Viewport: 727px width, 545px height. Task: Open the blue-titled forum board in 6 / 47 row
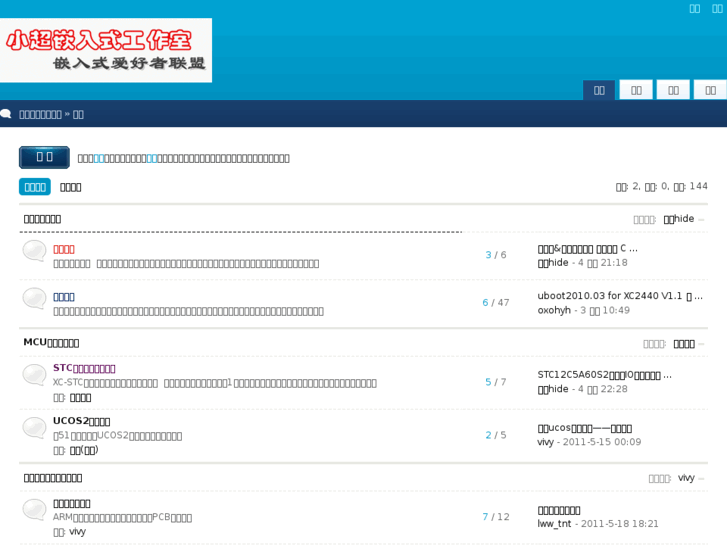pyautogui.click(x=64, y=297)
